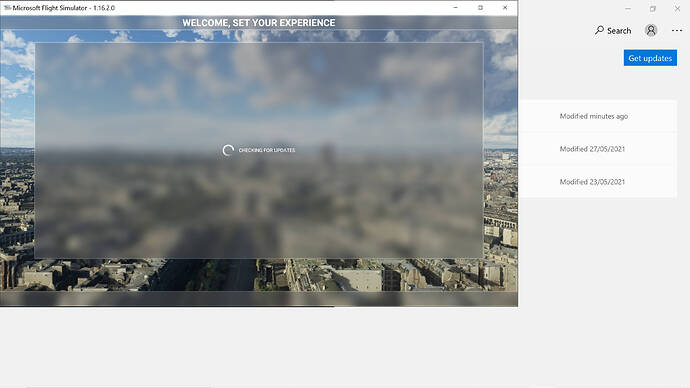Select the 'Modified 27/05/2021' list row
The height and width of the screenshot is (388, 690).
[x=598, y=149]
